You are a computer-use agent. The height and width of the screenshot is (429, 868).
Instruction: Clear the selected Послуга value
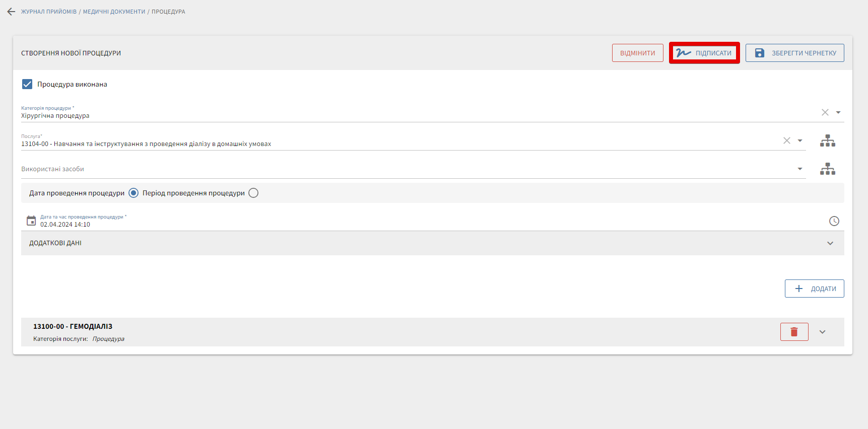[786, 140]
